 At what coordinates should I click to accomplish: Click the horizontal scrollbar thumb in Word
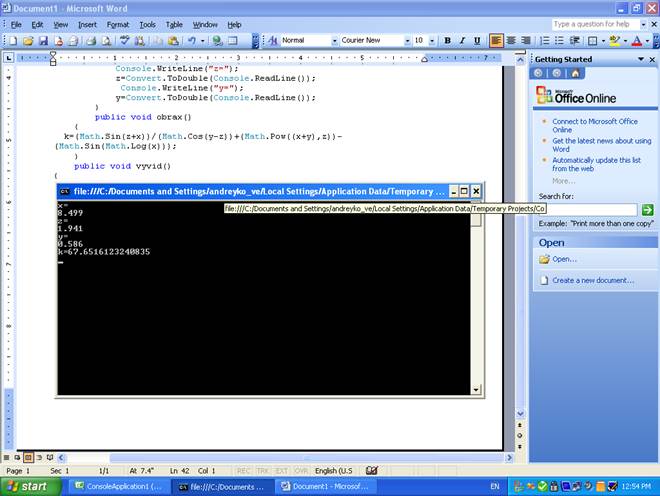(x=306, y=457)
